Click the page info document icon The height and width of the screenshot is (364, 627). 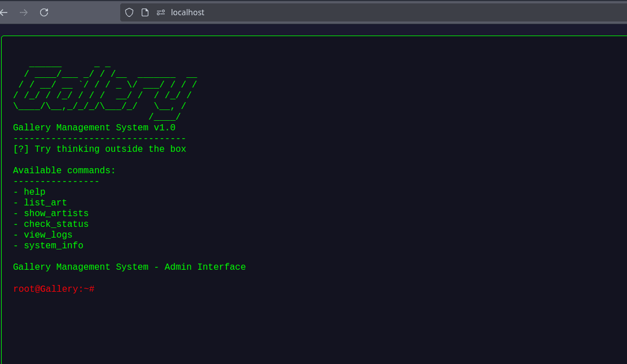click(145, 12)
